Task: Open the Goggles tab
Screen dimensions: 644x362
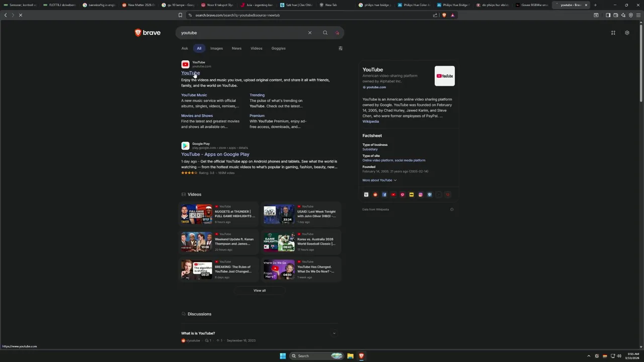Action: coord(278,48)
